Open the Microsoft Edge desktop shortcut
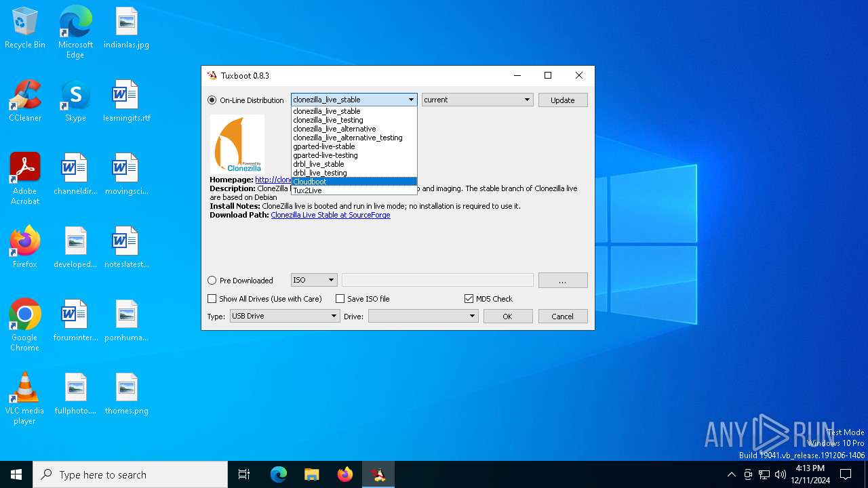Screen dimensions: 868x488 click(75, 32)
